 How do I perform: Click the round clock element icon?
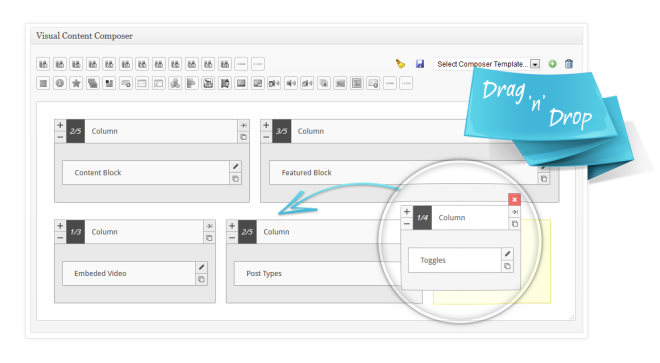pos(60,83)
